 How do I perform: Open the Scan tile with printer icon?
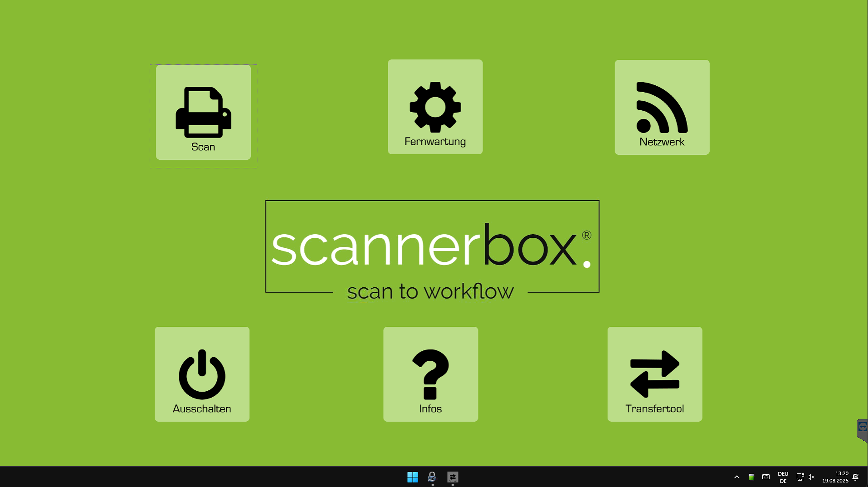pyautogui.click(x=203, y=112)
